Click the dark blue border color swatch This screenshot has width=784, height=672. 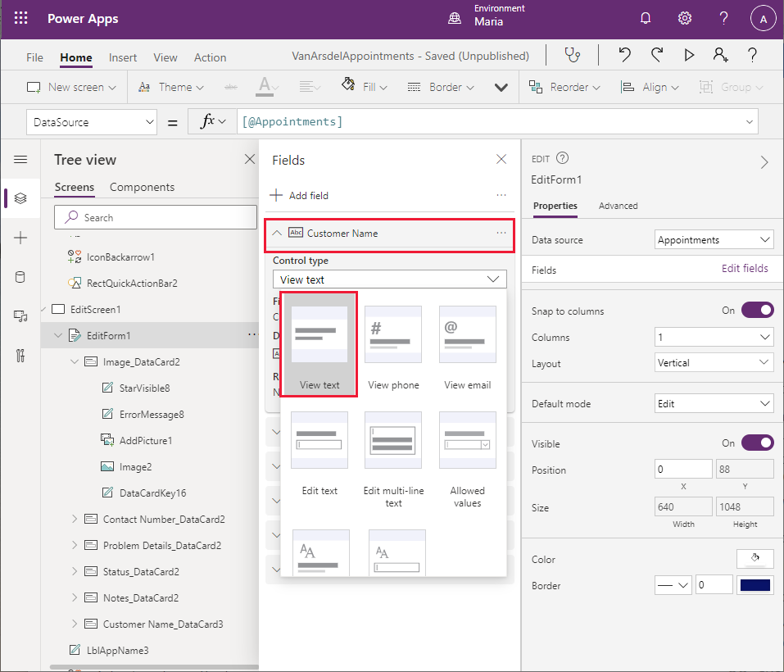(755, 586)
